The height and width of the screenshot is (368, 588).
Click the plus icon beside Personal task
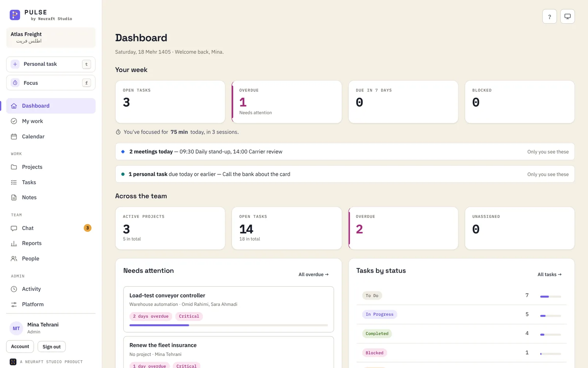point(15,64)
